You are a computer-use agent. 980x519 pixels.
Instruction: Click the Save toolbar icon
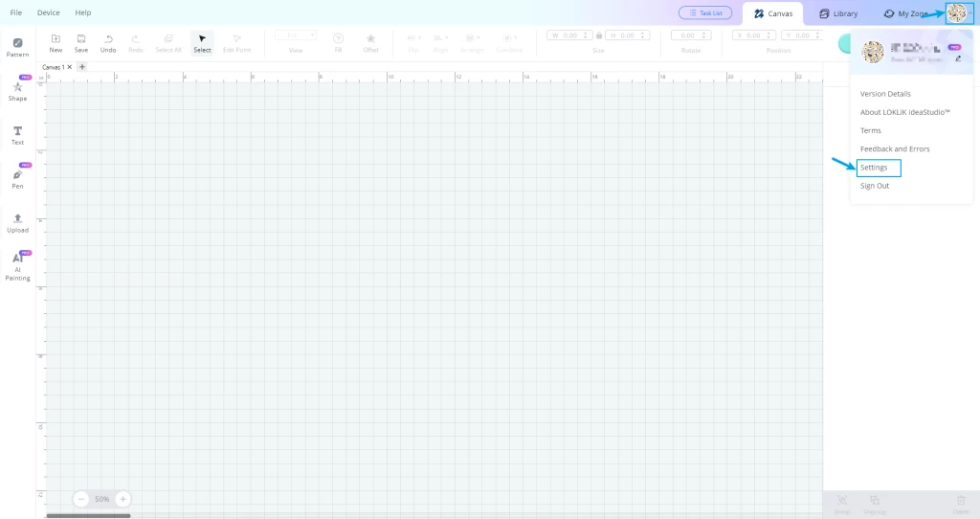pos(81,43)
